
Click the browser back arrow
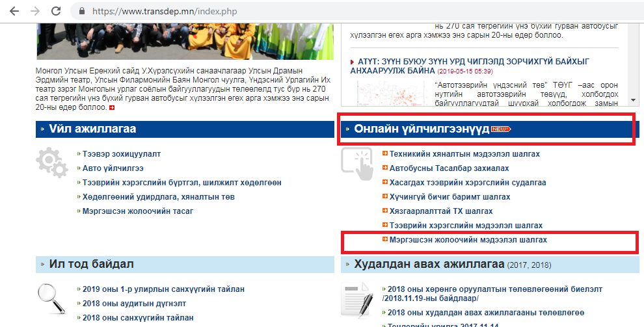[x=14, y=11]
